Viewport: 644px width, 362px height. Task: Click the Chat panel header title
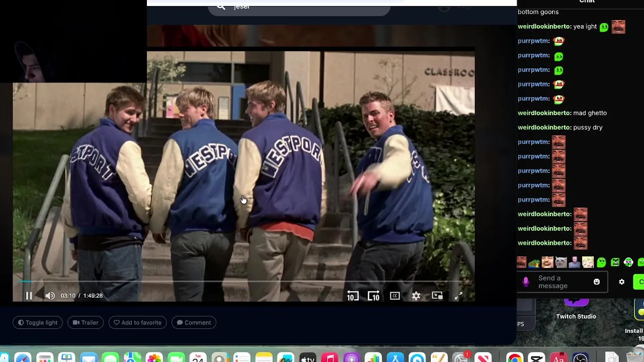tap(587, 2)
